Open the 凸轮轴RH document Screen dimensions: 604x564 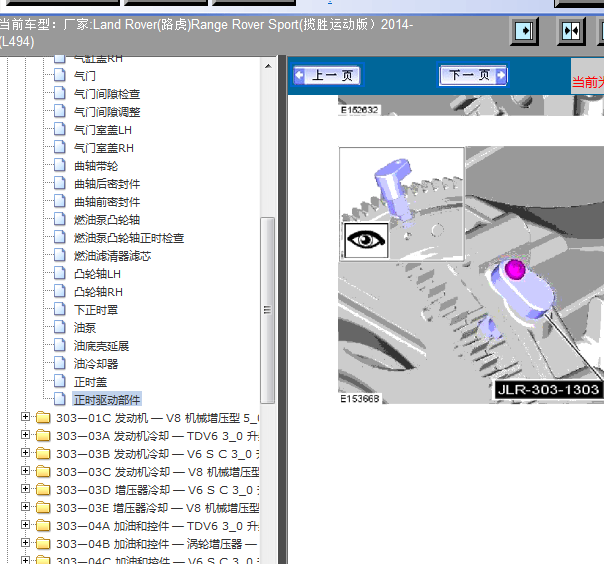[98, 292]
